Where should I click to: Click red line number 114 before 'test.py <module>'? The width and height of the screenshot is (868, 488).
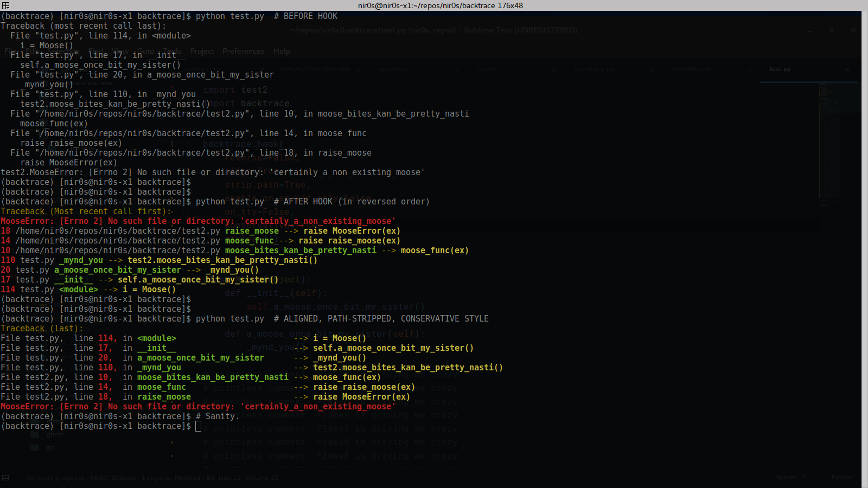pos(8,290)
